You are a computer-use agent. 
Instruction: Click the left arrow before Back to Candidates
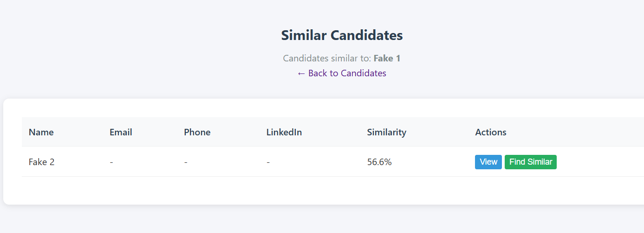coord(301,73)
